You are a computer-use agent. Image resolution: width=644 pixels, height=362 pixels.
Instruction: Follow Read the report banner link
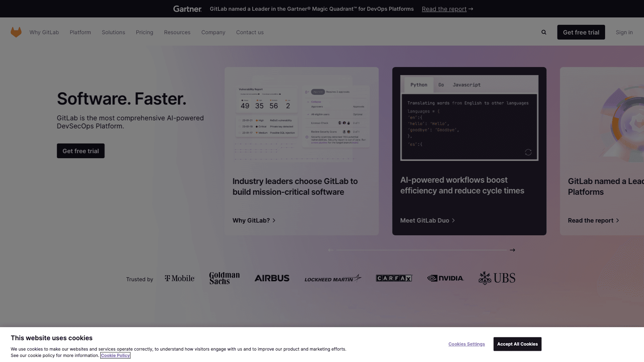[447, 9]
